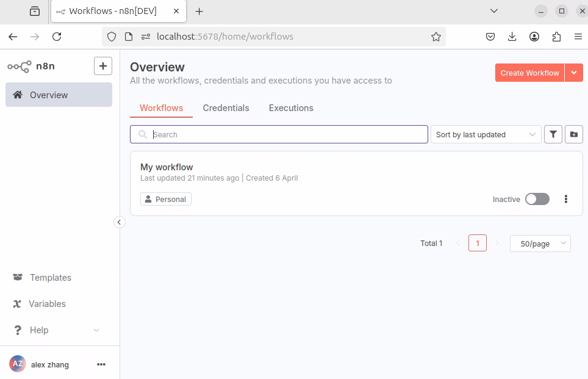
Task: Open the extensions puzzle icon
Action: pyautogui.click(x=556, y=37)
